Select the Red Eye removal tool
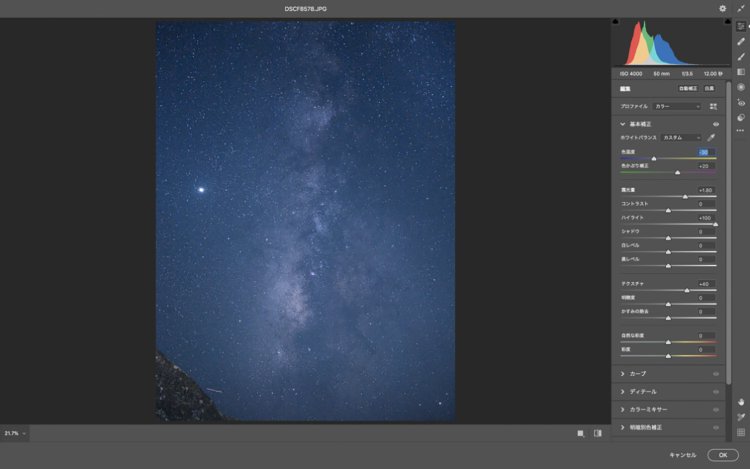The image size is (750, 469). click(x=741, y=102)
